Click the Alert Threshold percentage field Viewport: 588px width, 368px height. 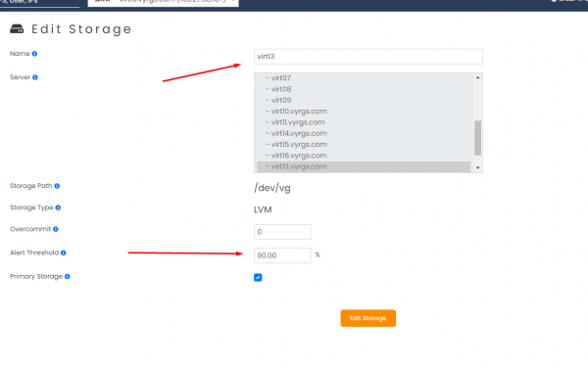point(282,255)
